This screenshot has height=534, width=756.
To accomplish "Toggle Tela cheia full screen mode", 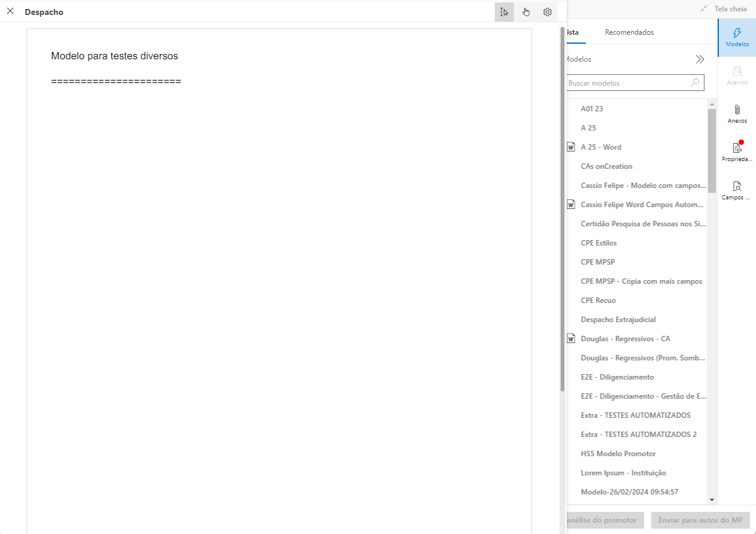I will pyautogui.click(x=725, y=9).
